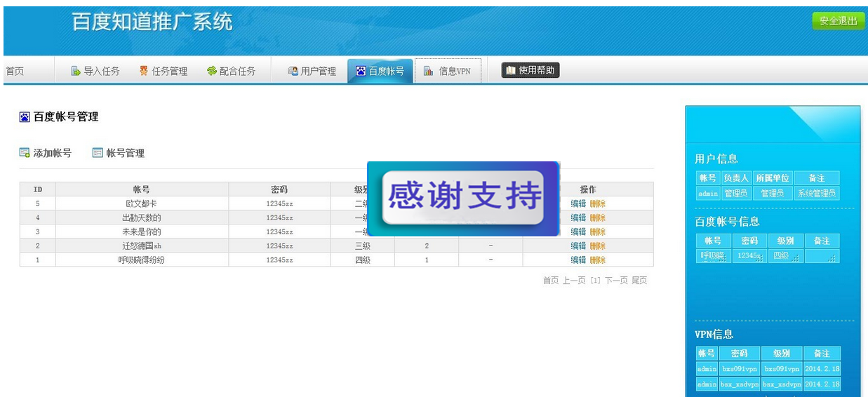The height and width of the screenshot is (397, 868).
Task: Open the 任务管理 tab
Action: click(x=163, y=71)
